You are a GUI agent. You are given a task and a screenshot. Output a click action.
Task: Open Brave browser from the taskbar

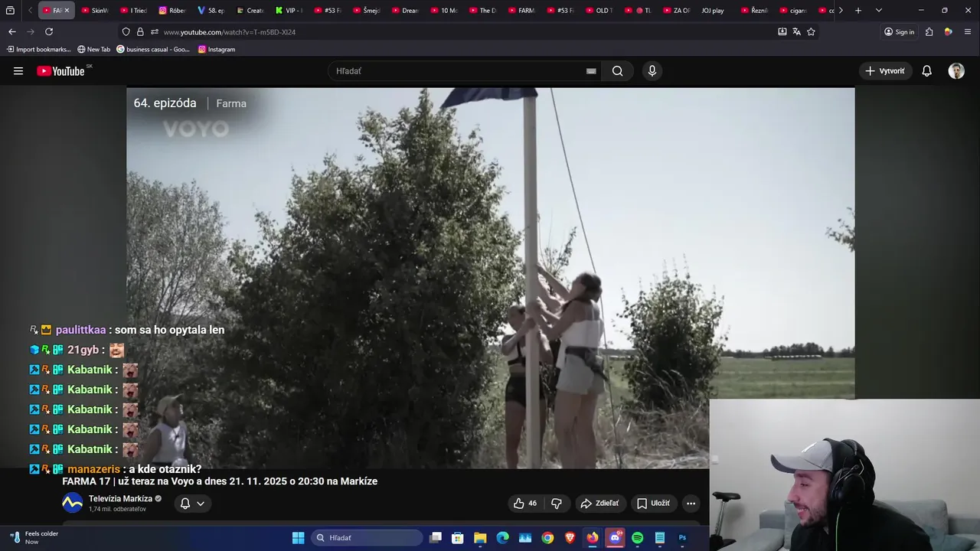point(570,538)
